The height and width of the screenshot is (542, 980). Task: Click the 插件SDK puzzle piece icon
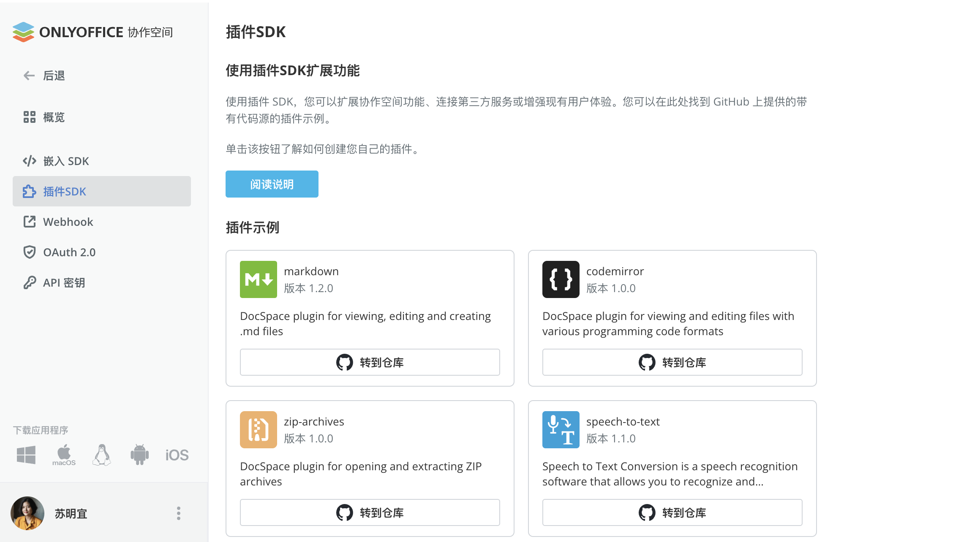point(29,191)
